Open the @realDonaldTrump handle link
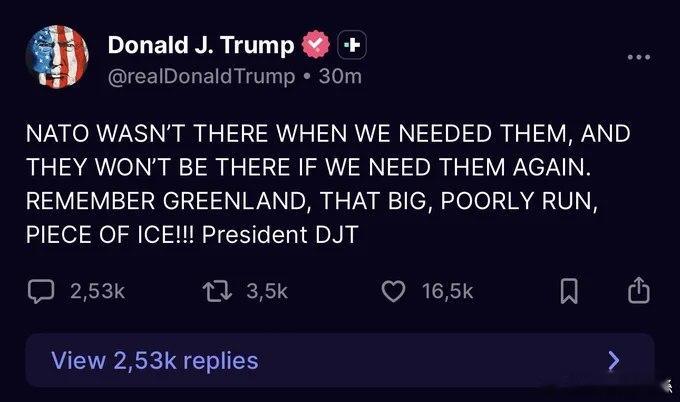 201,77
